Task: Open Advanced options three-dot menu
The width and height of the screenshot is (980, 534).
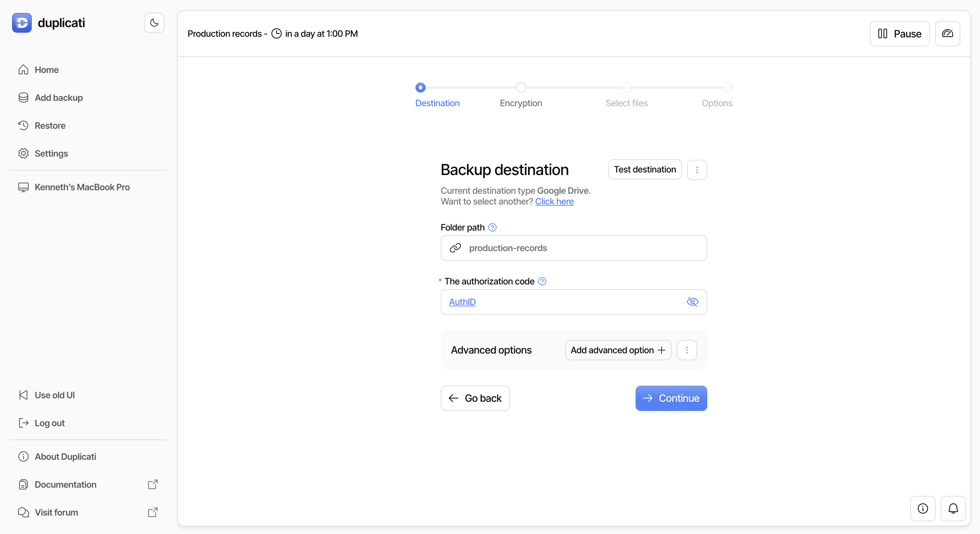Action: [686, 350]
